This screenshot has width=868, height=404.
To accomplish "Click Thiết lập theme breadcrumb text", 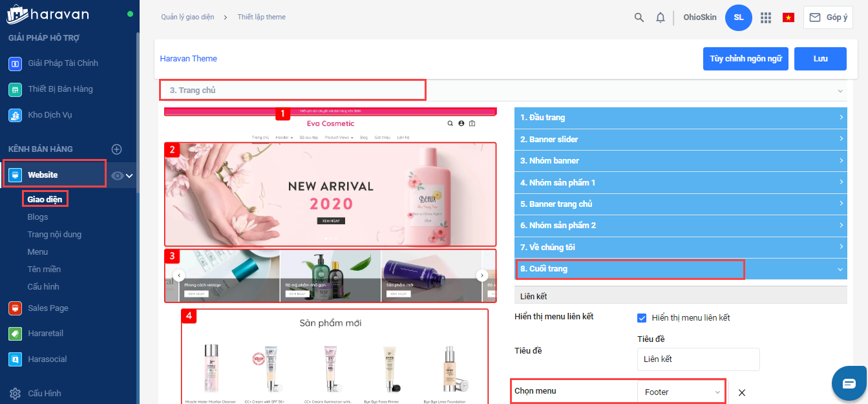I will coord(261,17).
